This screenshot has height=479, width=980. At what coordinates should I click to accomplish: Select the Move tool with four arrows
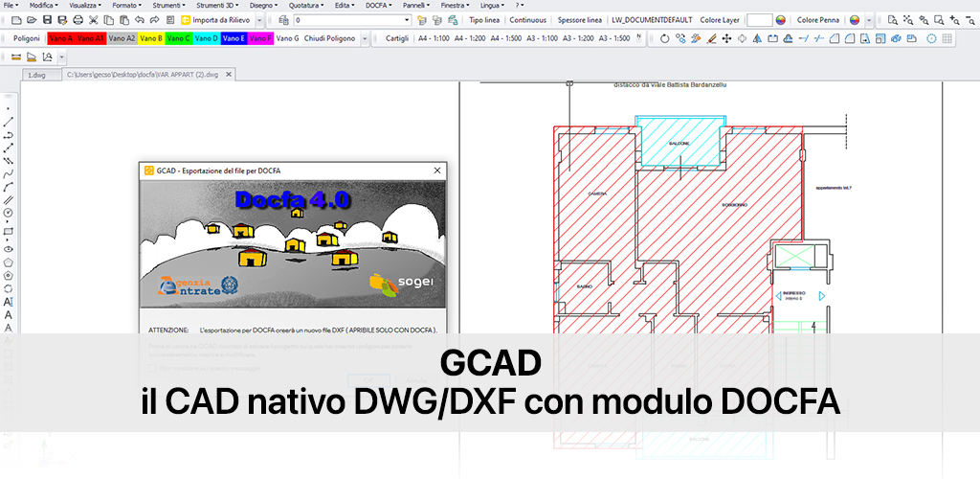point(726,38)
